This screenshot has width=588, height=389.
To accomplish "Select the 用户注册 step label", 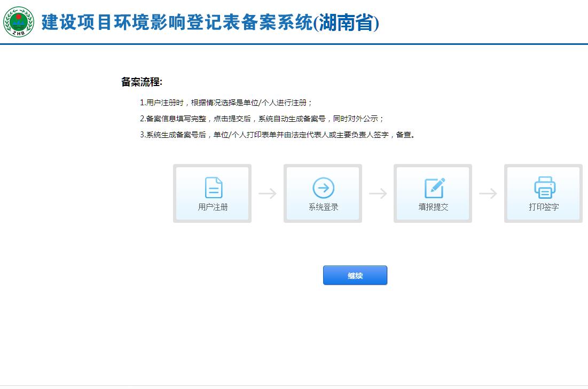I will (213, 207).
